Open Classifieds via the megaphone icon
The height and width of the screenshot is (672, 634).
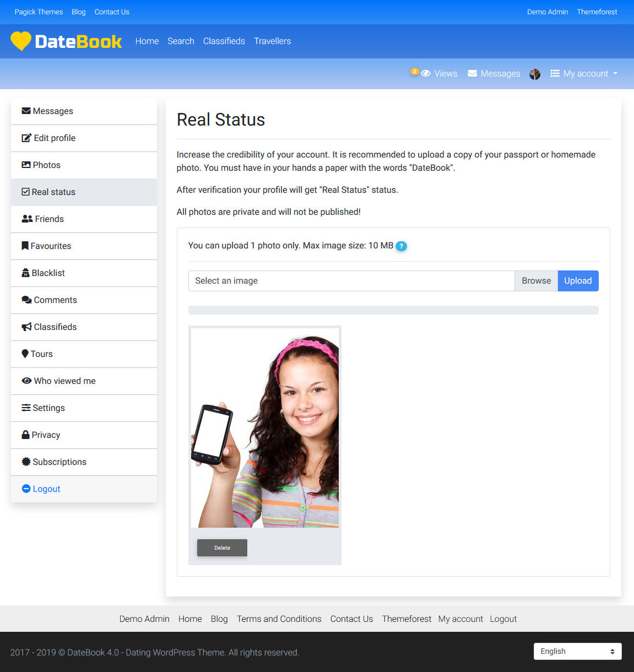[26, 327]
